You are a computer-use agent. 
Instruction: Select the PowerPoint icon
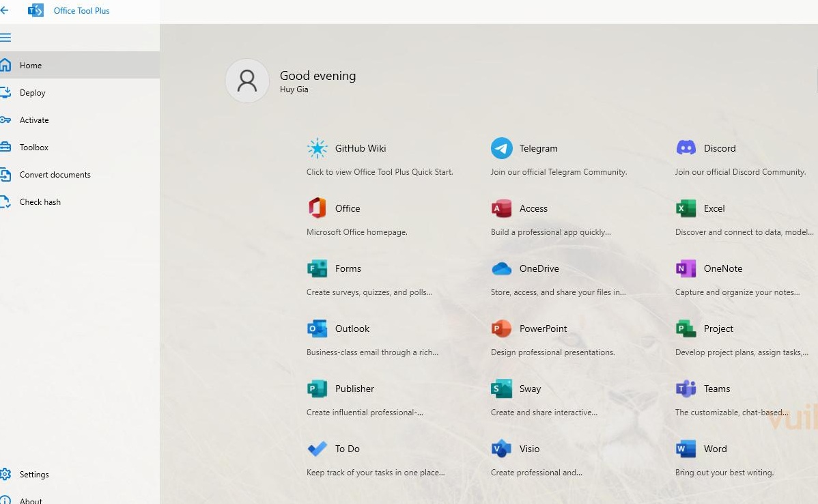click(x=501, y=328)
